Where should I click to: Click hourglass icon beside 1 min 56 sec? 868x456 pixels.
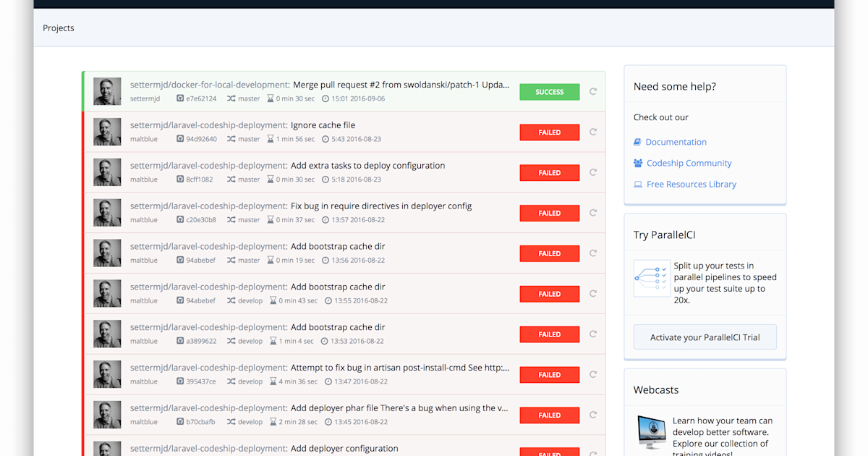271,139
